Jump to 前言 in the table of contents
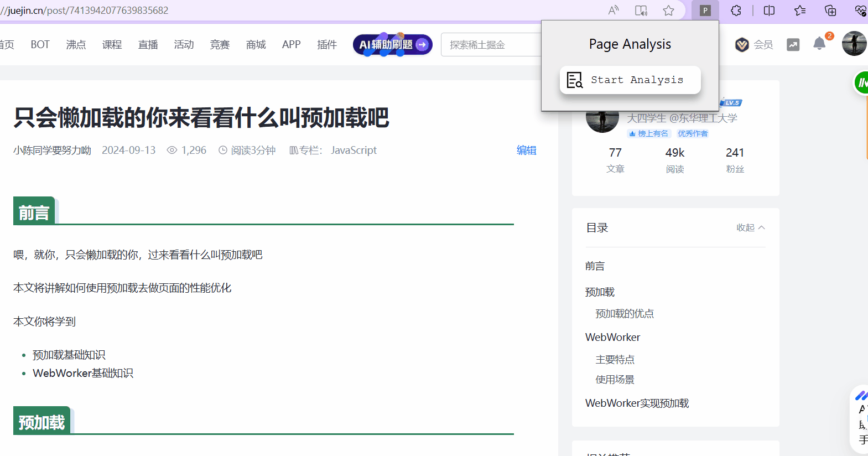Viewport: 868px width, 456px height. point(595,266)
